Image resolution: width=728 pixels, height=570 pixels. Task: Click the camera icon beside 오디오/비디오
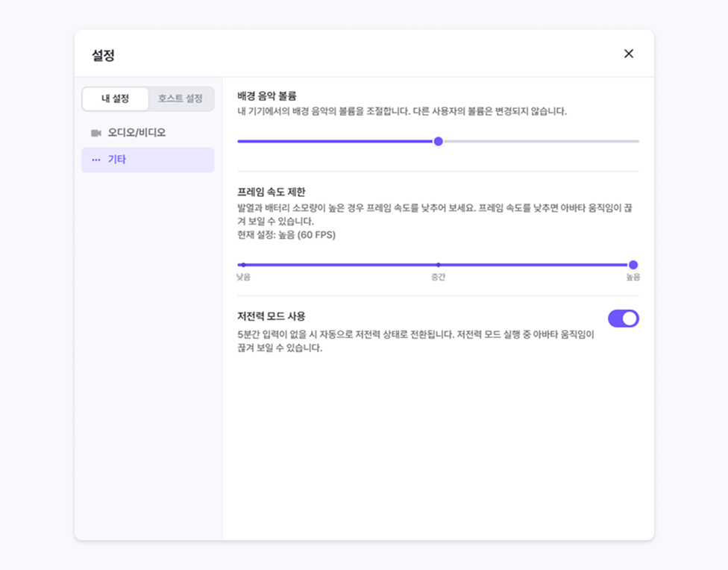tap(96, 133)
